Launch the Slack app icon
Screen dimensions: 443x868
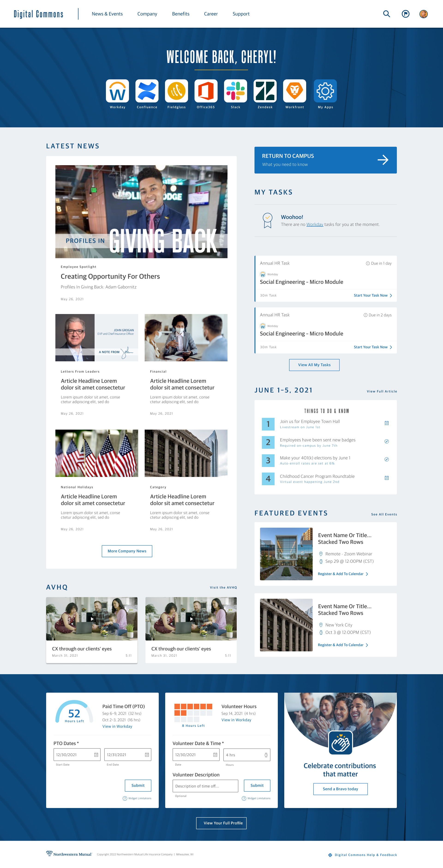click(236, 91)
